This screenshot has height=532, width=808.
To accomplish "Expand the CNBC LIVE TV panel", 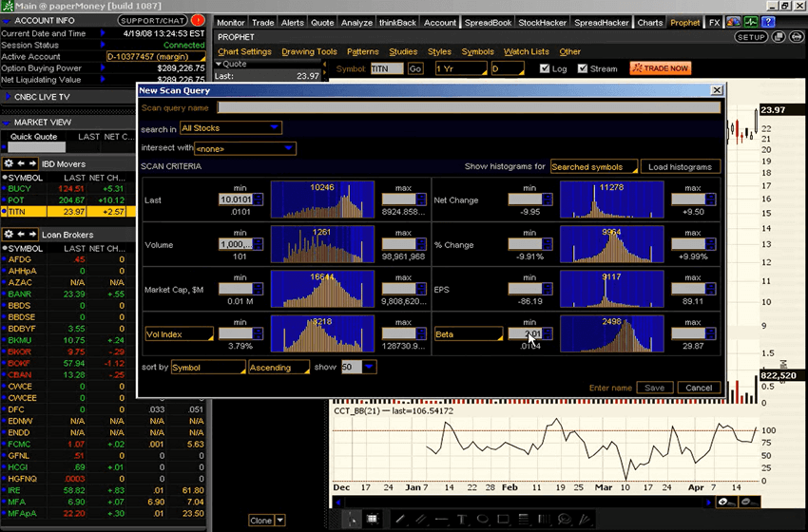I will click(x=8, y=97).
